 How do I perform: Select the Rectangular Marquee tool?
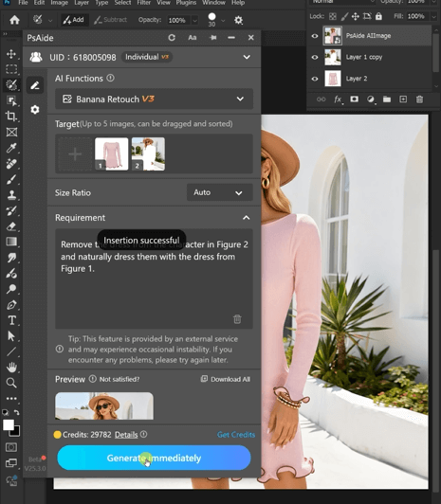click(11, 69)
